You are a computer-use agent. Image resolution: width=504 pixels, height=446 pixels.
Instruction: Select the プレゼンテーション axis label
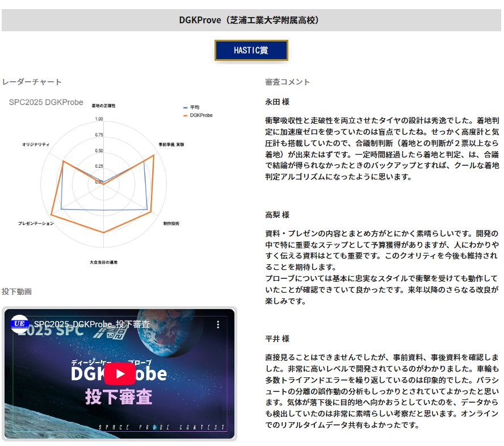pos(36,223)
